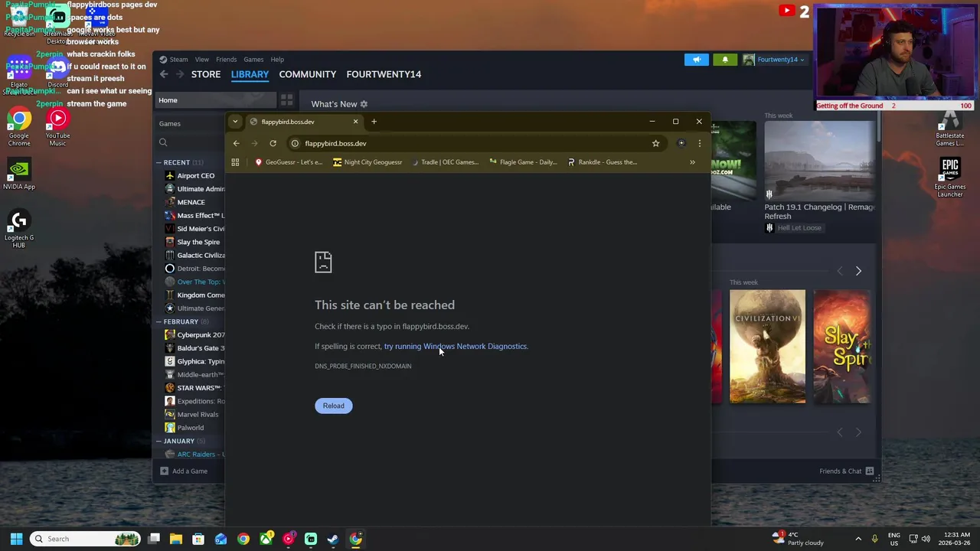The image size is (980, 551).
Task: Open Microsoft Store from the taskbar
Action: pos(198,539)
